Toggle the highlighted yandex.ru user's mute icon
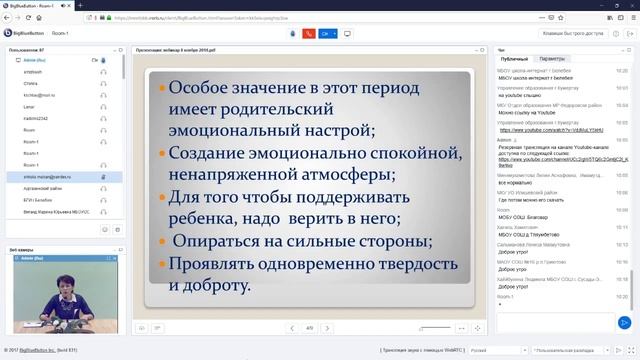 coord(103,177)
